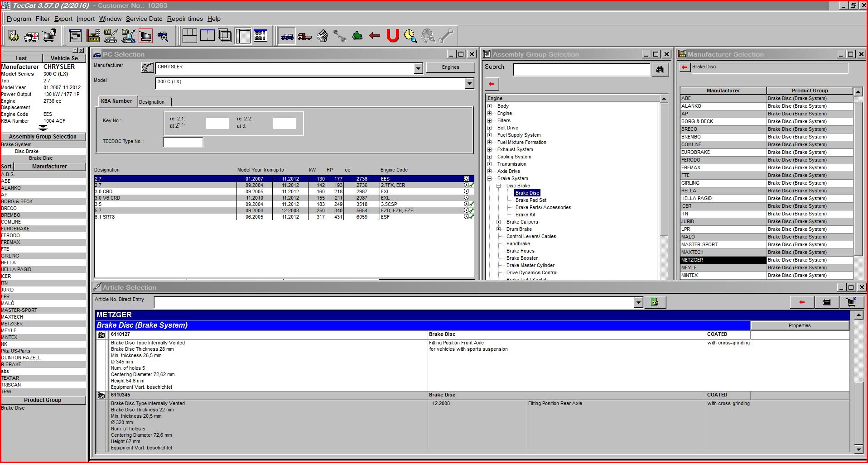
Task: Select the grid table layout icon
Action: click(260, 36)
